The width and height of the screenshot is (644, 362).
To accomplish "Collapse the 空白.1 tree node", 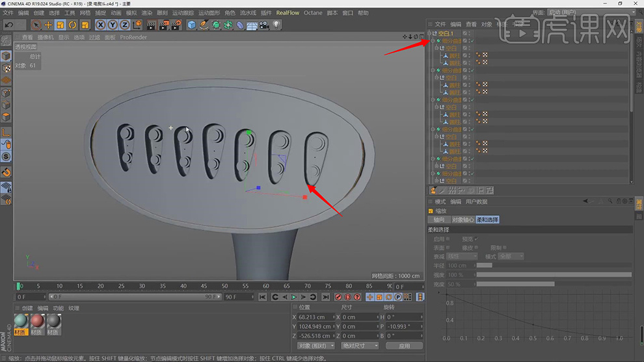I will 431,33.
